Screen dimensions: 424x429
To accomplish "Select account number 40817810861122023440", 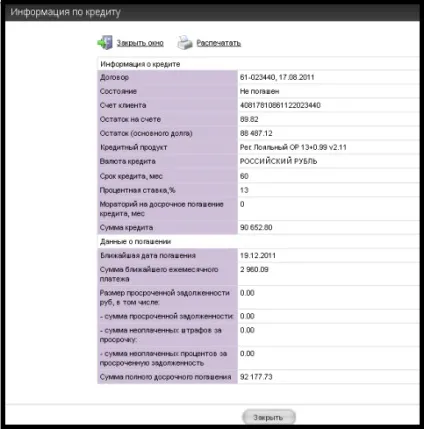I will coord(280,105).
